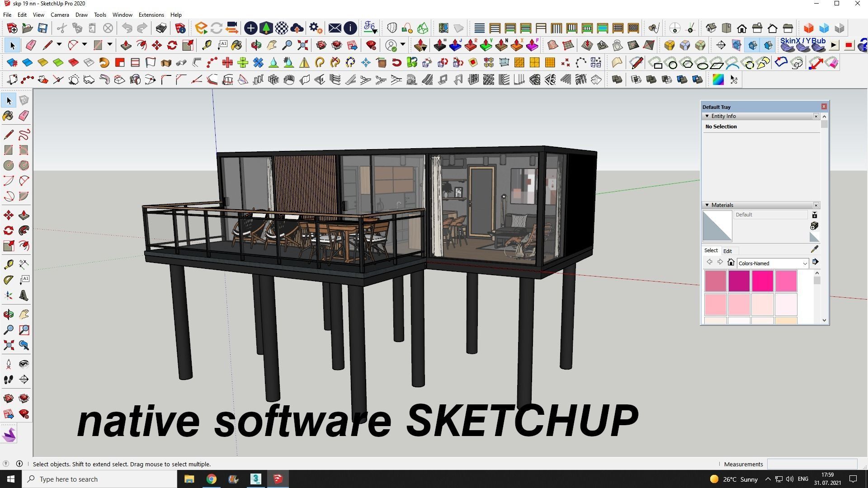Open the Camera menu
This screenshot has width=868, height=488.
click(60, 14)
